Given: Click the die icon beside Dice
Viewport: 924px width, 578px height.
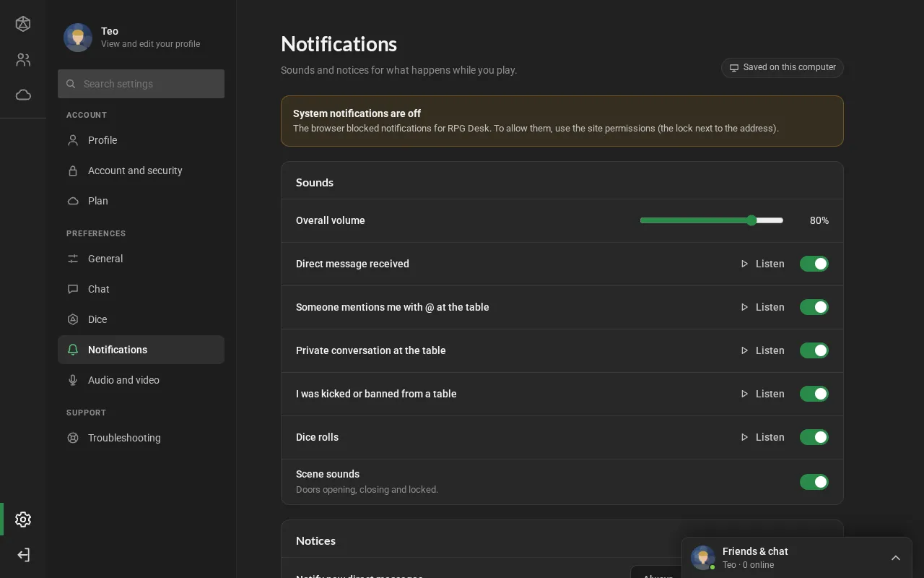Looking at the screenshot, I should click(x=73, y=319).
